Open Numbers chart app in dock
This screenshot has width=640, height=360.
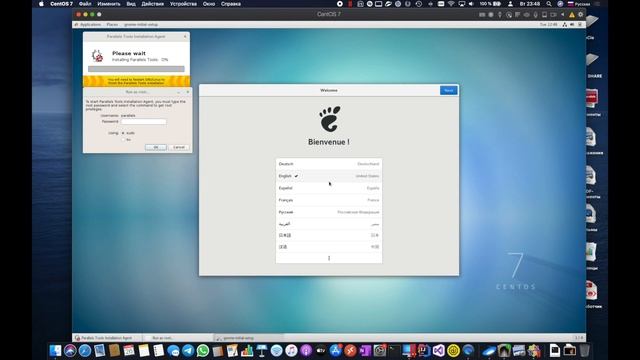click(x=247, y=351)
